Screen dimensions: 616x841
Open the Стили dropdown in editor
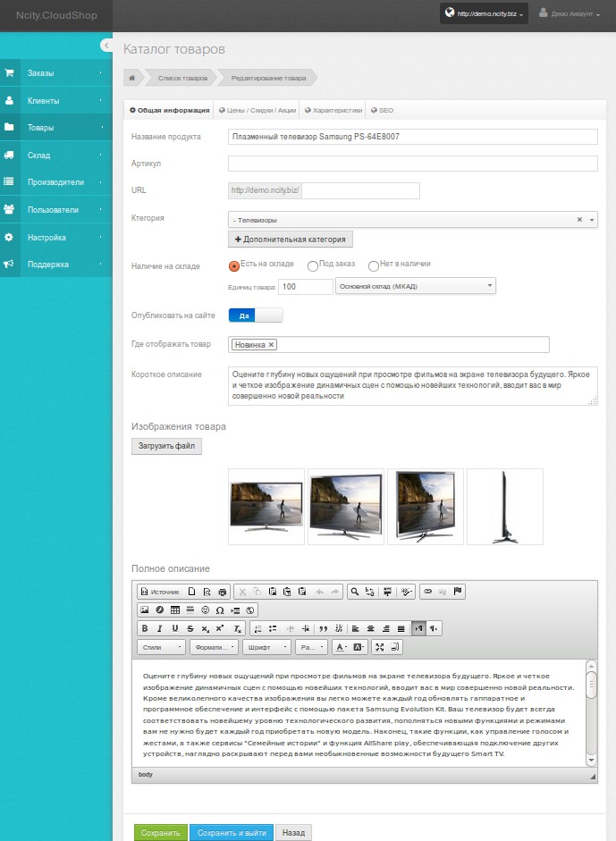[x=161, y=647]
